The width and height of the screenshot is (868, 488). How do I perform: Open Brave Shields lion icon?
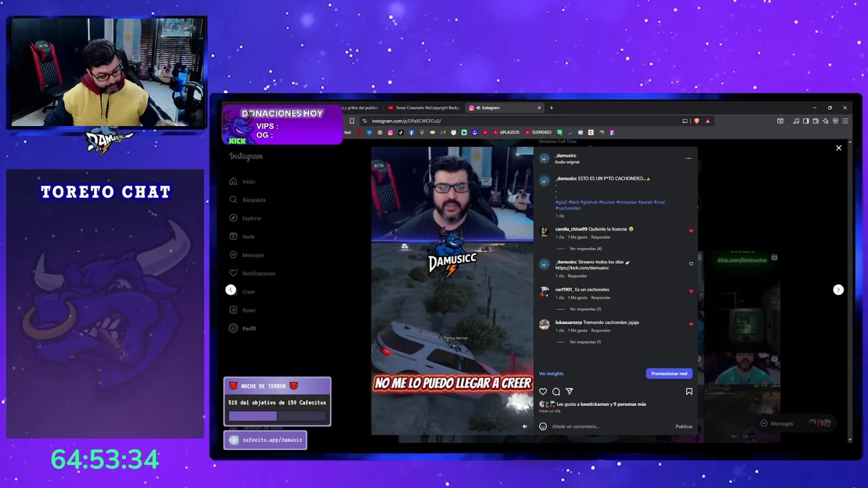[x=696, y=121]
